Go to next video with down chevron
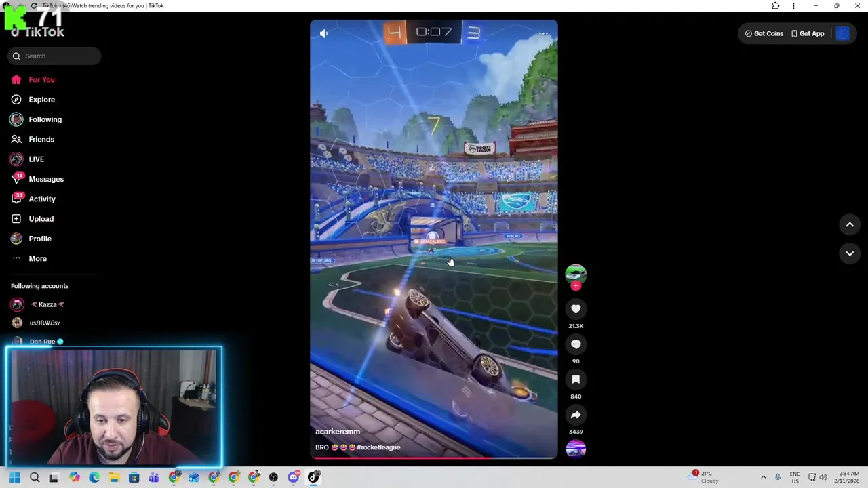The image size is (868, 488). [850, 253]
